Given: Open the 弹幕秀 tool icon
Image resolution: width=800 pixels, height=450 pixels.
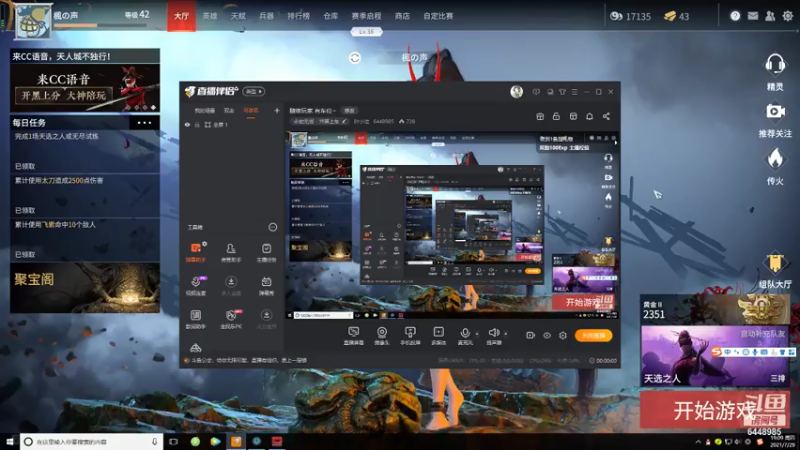Looking at the screenshot, I should (266, 286).
